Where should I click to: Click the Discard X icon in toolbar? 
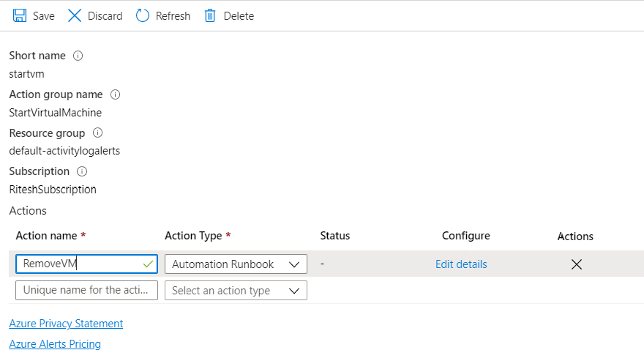[x=75, y=15]
